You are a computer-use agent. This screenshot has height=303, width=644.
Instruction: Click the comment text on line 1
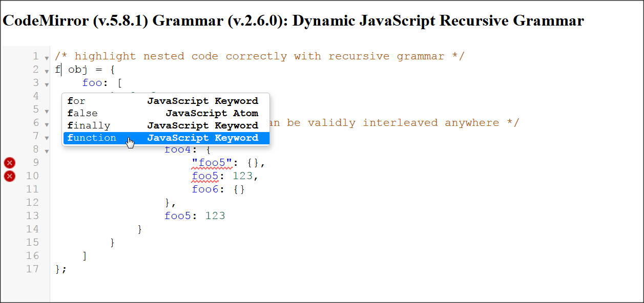[260, 56]
